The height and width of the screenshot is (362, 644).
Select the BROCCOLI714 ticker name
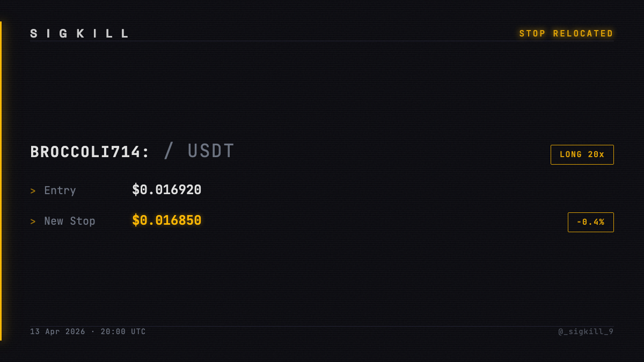click(x=85, y=152)
